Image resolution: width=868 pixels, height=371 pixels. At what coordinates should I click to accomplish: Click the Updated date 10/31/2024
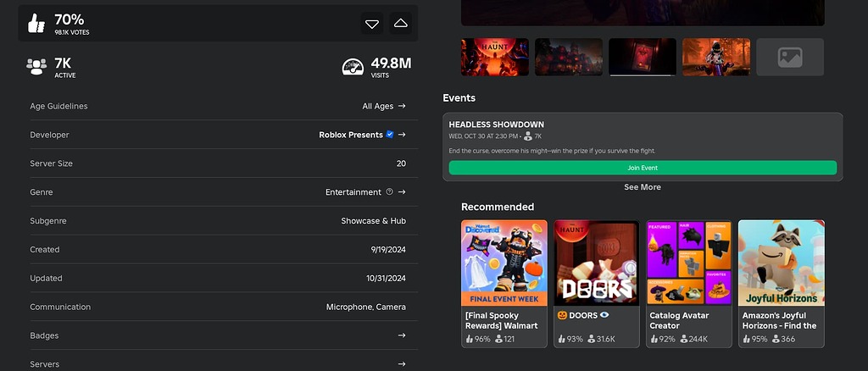pos(386,278)
